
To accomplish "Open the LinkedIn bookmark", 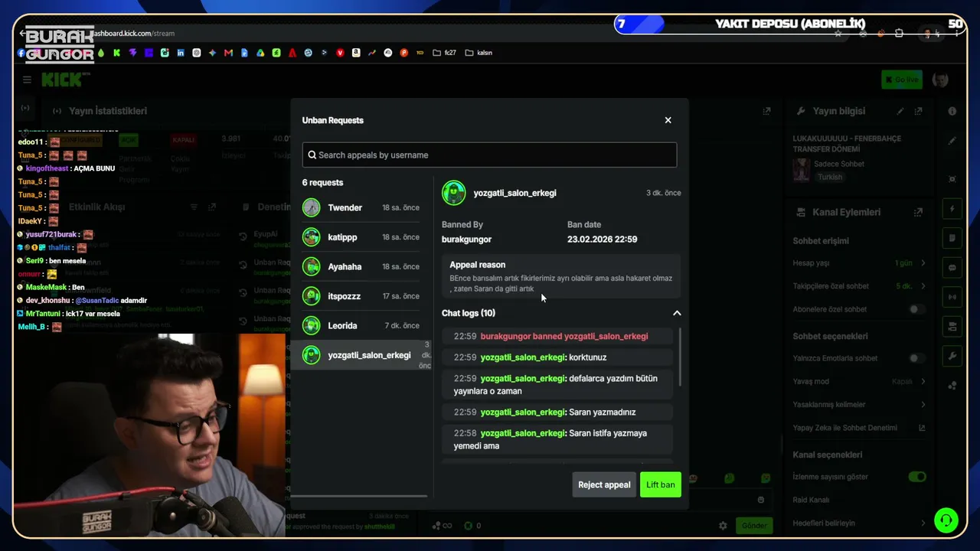I will coord(181,53).
